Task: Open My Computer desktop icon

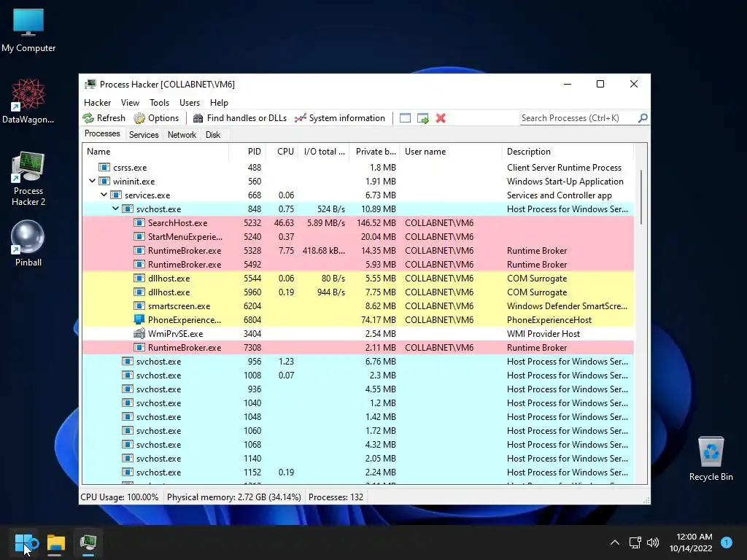Action: tap(28, 31)
